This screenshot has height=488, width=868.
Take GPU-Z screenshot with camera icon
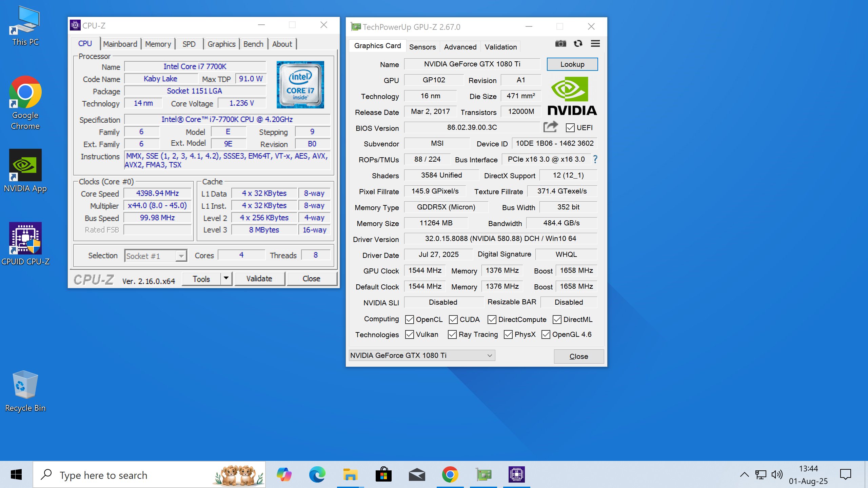pos(560,44)
